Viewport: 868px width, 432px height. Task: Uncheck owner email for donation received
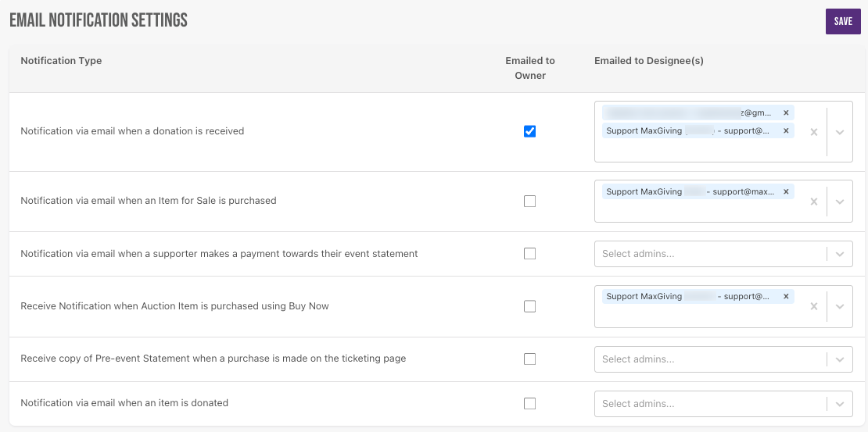[x=530, y=131]
